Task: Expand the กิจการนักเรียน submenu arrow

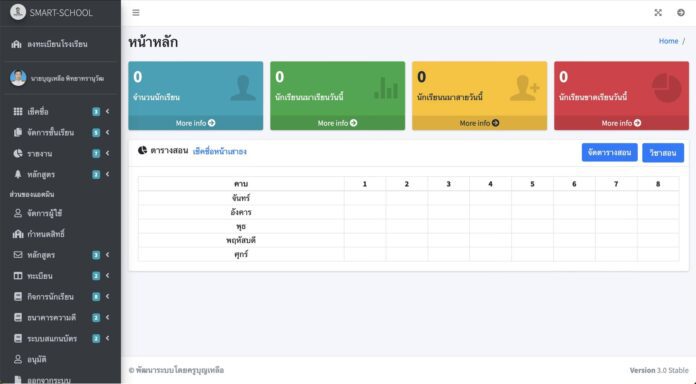Action: coord(107,297)
